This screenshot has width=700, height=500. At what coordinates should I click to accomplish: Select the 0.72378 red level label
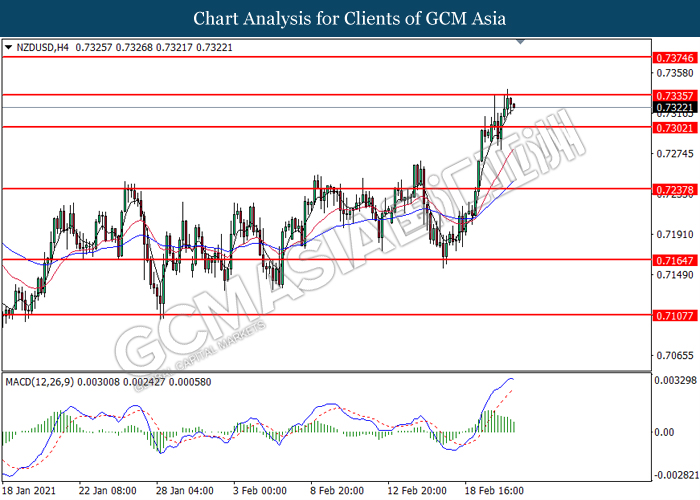[x=675, y=190]
